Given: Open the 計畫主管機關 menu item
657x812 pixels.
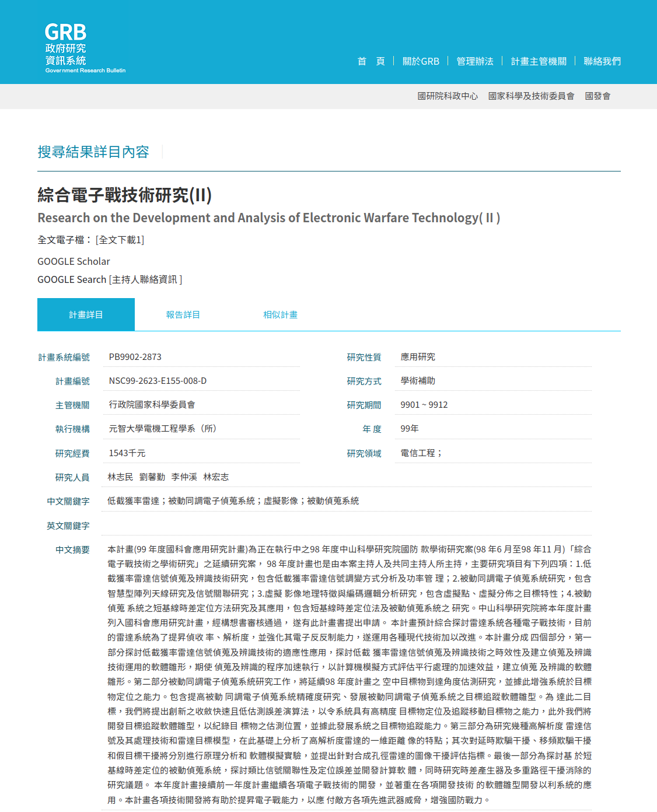Looking at the screenshot, I should [539, 61].
